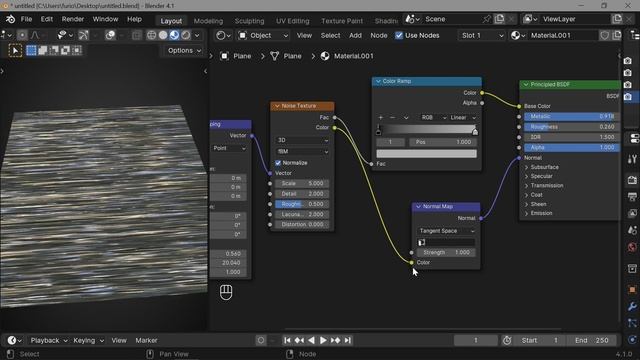Image resolution: width=640 pixels, height=360 pixels.
Task: Toggle the use preview range clock icon
Action: pyautogui.click(x=507, y=340)
